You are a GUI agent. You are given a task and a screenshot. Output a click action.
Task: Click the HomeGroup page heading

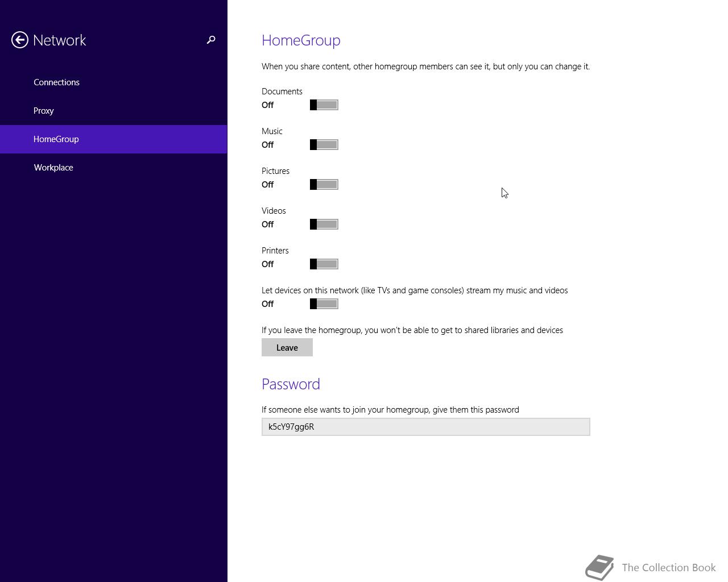(301, 40)
